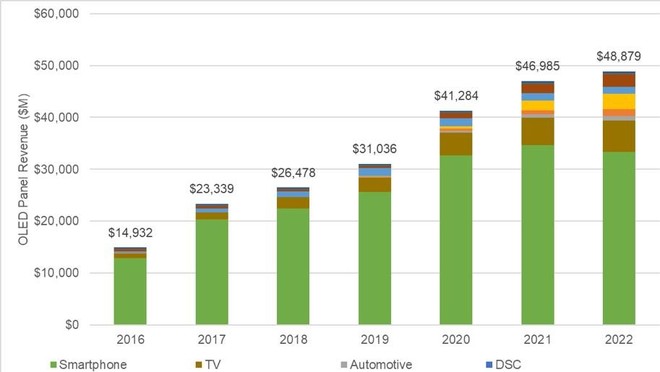Click the $31,036 label above 2019
660x372 pixels.
click(x=375, y=149)
